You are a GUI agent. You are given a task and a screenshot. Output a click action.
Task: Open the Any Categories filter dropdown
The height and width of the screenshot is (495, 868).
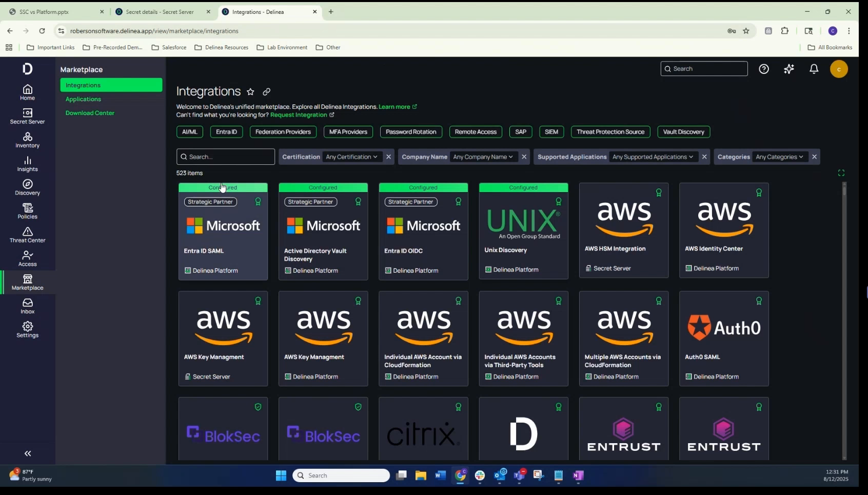(x=779, y=157)
